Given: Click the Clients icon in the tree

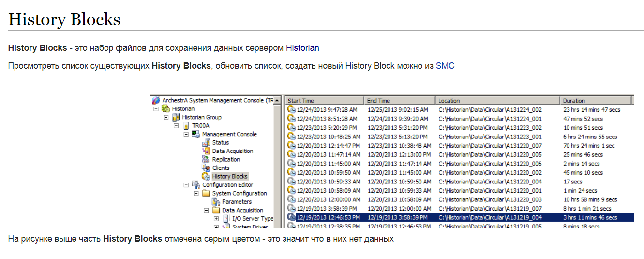Looking at the screenshot, I should tap(206, 168).
